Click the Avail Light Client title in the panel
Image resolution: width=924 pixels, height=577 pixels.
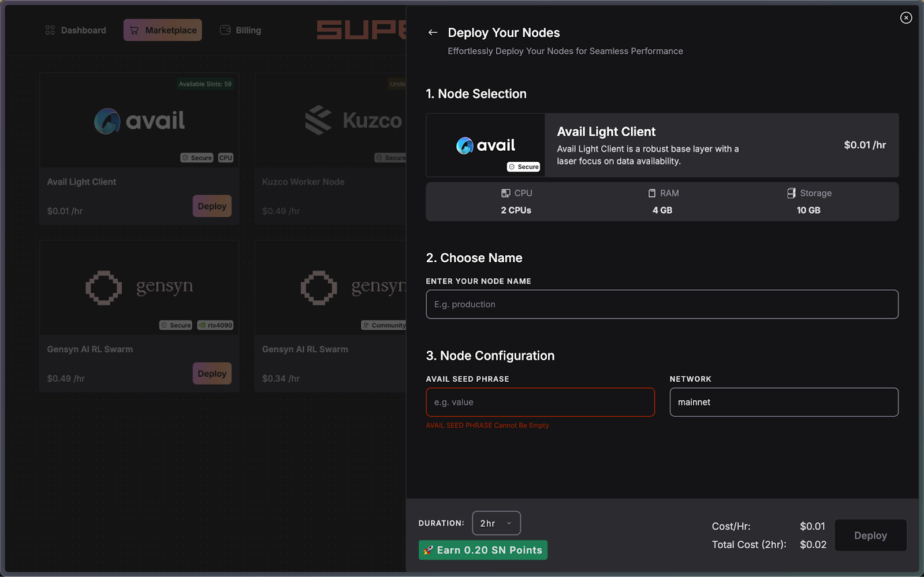click(606, 132)
